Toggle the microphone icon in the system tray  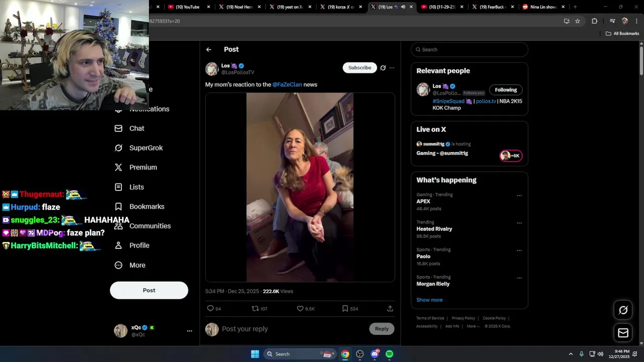click(582, 354)
